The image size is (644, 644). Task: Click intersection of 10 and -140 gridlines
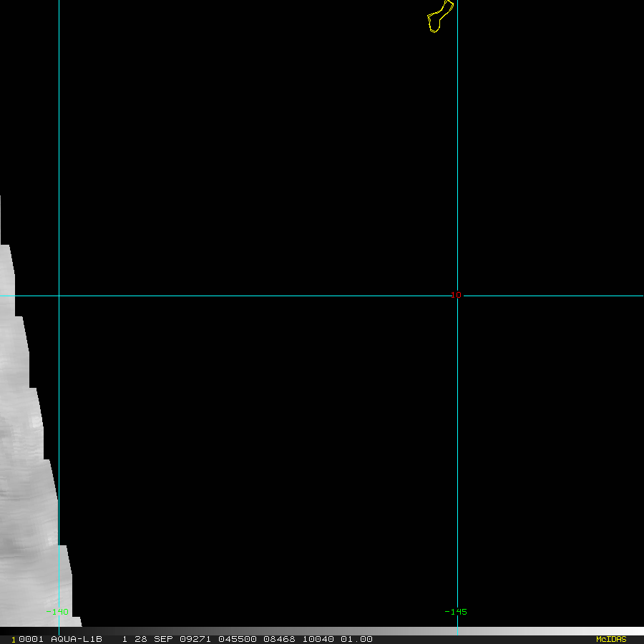pos(59,296)
